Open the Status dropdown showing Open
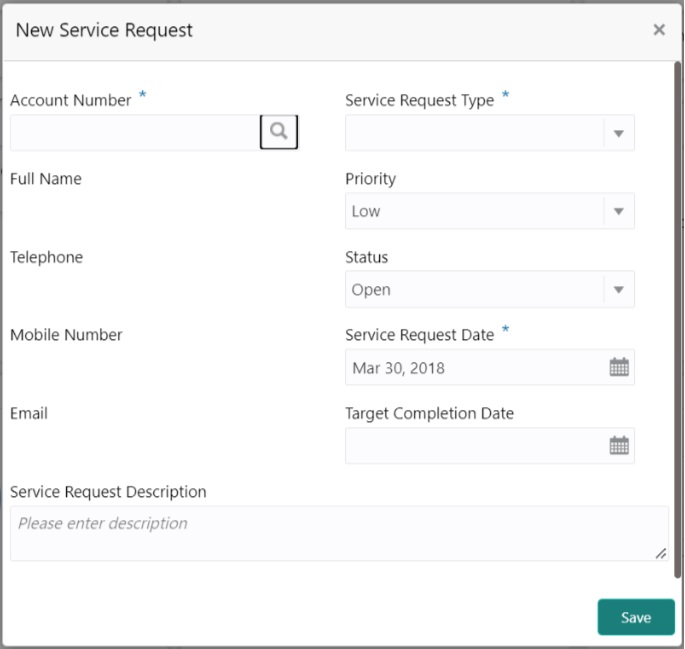This screenshot has height=649, width=685. point(489,289)
